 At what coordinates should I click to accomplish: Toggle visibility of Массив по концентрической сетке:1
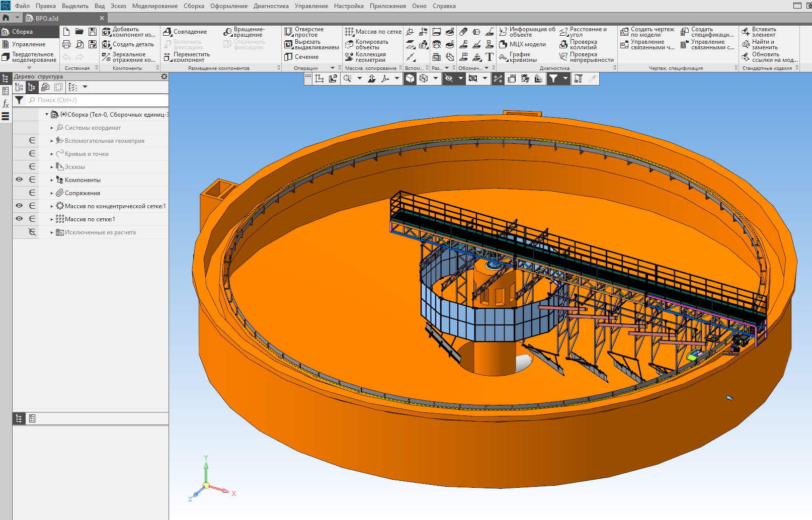[x=19, y=206]
